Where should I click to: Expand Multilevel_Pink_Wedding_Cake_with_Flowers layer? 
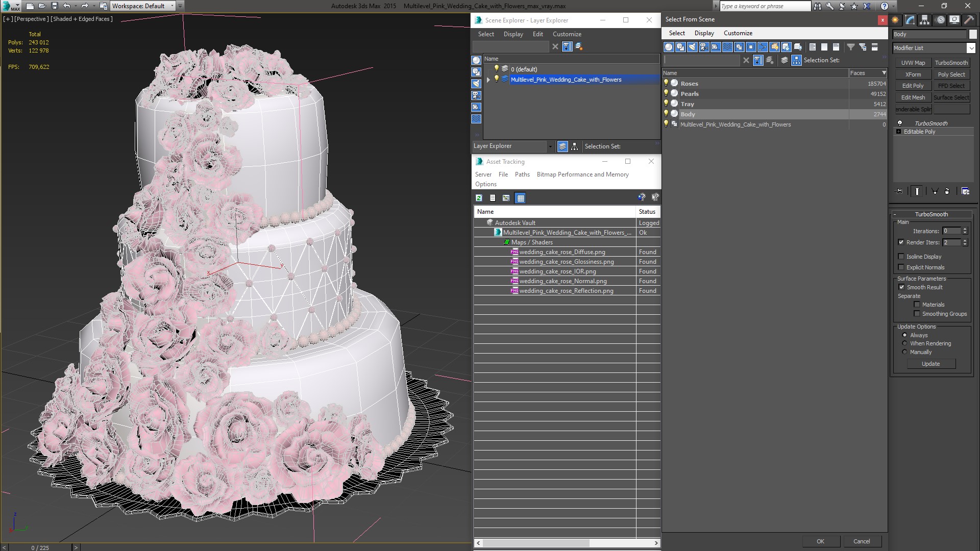(488, 80)
